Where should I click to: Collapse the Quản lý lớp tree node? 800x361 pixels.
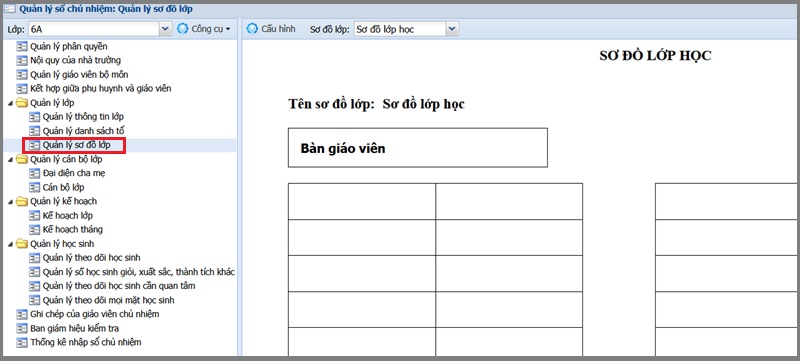11,104
